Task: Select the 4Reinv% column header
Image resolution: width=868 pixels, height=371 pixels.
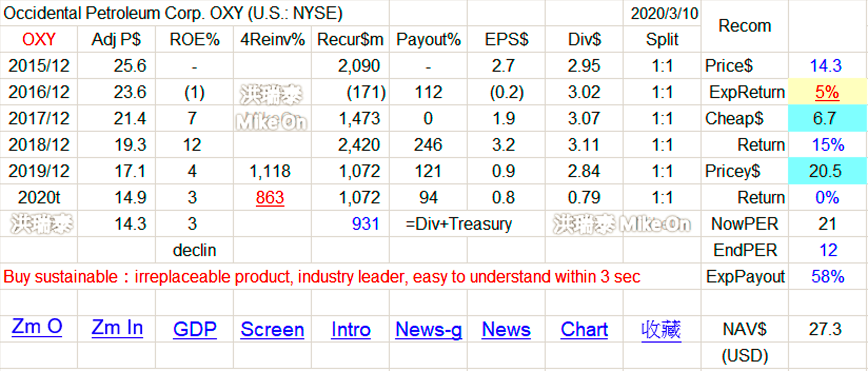Action: click(x=272, y=40)
